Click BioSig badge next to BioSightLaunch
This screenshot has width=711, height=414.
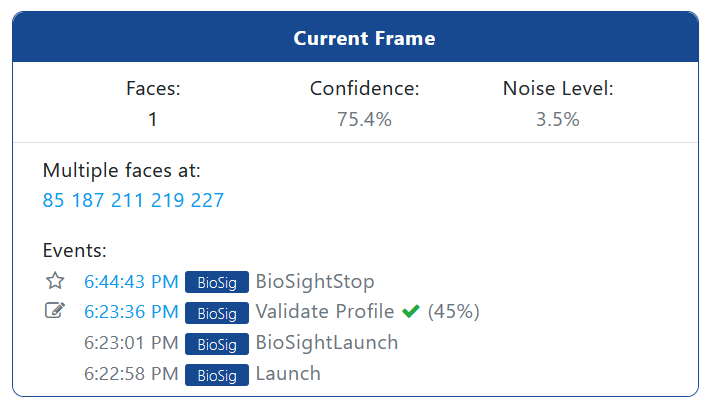217,344
